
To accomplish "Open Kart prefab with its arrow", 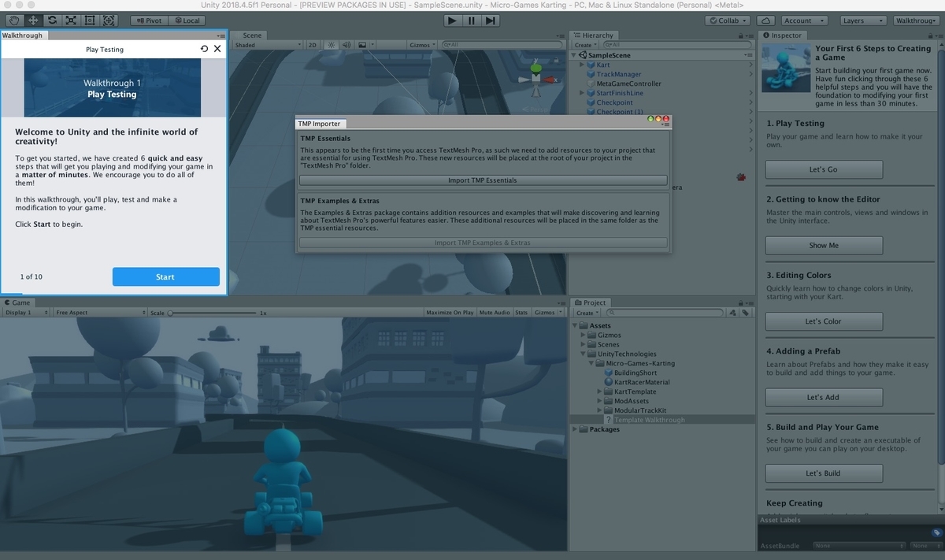I will pos(750,65).
